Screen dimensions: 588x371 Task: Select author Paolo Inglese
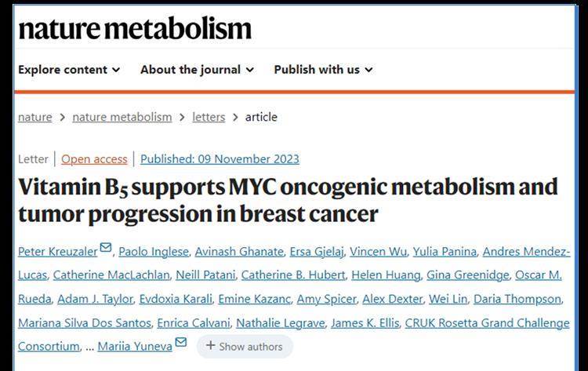click(154, 252)
